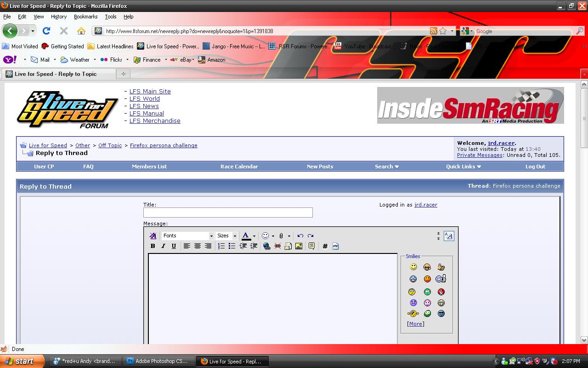Screen dimensions: 588x368
Task: Click the Insert Email Link icon
Action: [x=288, y=246]
